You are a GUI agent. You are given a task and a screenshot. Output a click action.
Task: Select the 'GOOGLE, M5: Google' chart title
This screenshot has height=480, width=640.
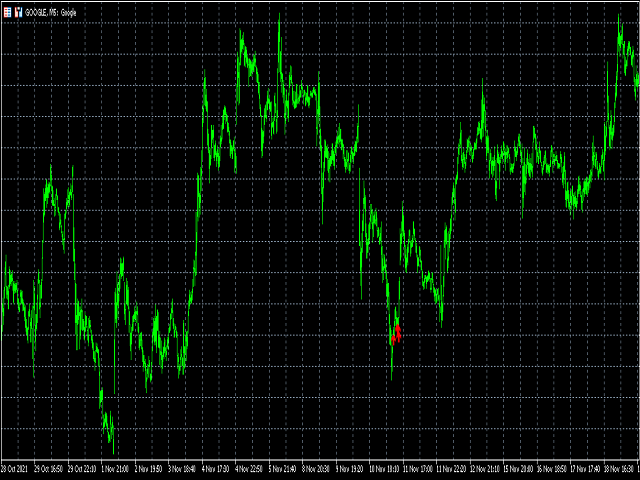click(x=50, y=10)
